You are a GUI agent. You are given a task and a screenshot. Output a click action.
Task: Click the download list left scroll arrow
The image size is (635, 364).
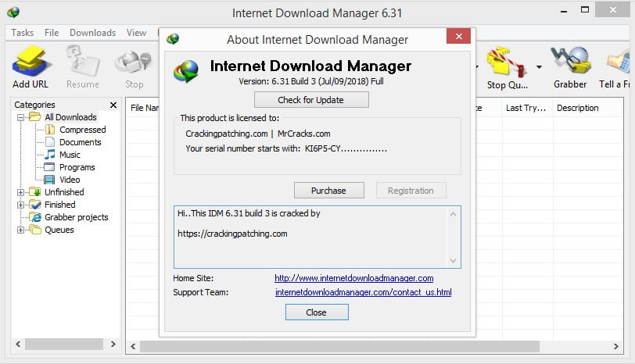point(133,346)
